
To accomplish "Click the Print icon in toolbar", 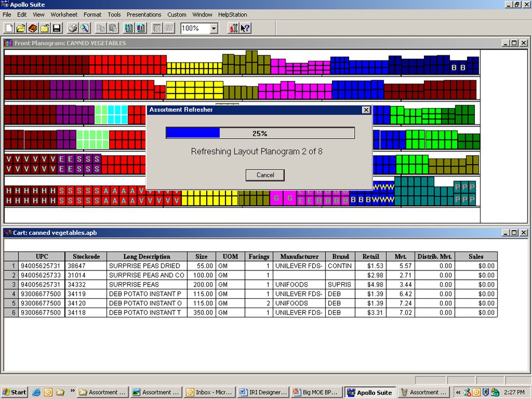I will pos(73,28).
